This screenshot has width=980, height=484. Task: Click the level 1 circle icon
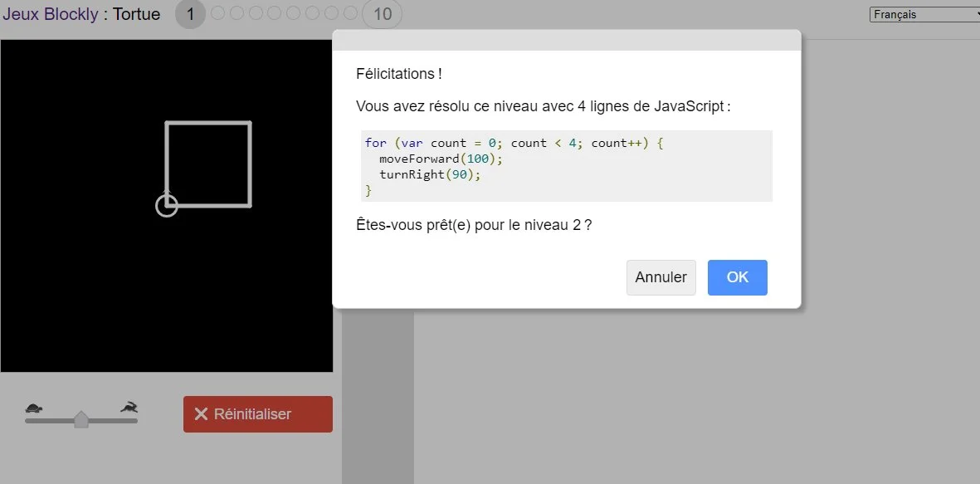pos(190,14)
